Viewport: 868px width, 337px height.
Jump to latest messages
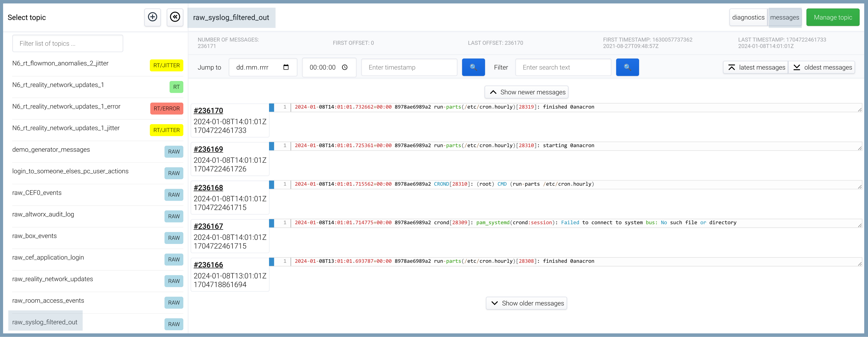pos(756,67)
